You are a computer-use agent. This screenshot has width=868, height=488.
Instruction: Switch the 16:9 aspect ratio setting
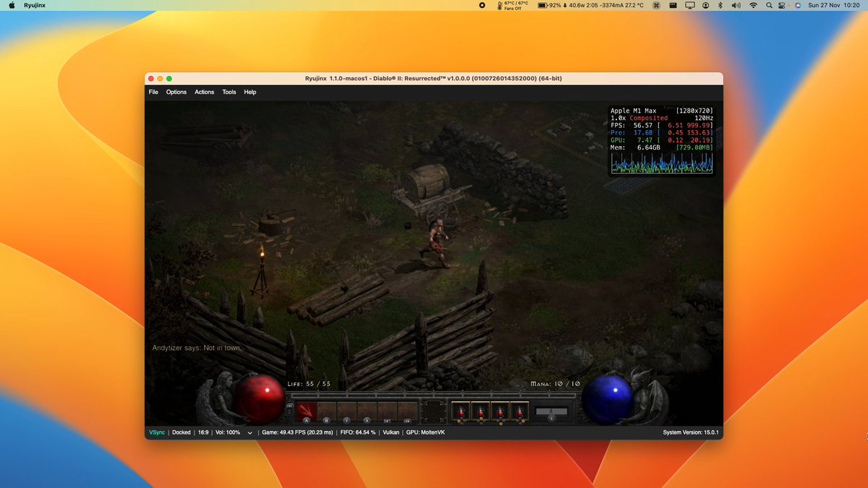point(203,432)
